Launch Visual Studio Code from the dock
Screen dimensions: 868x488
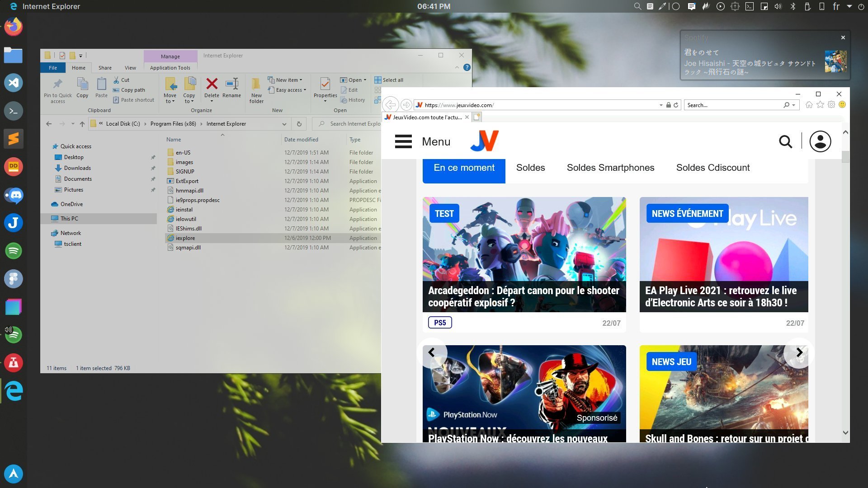click(14, 83)
